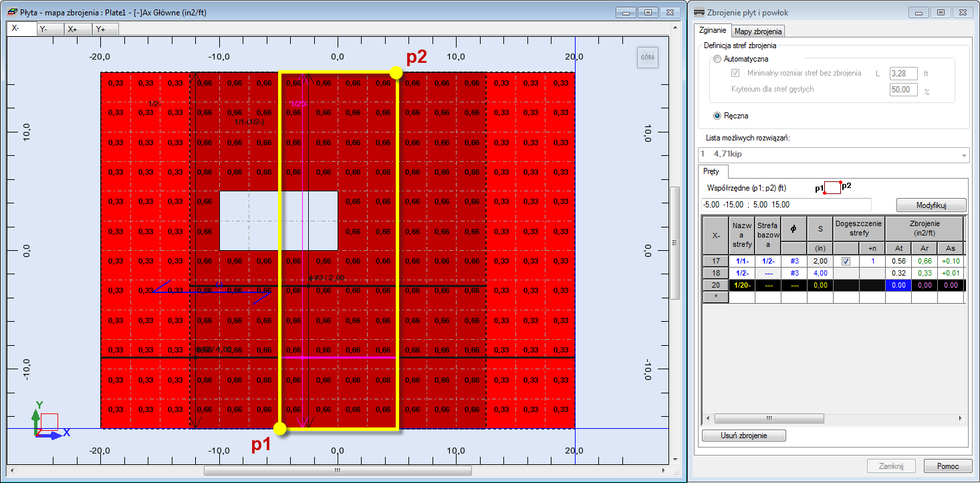This screenshot has height=483, width=980.
Task: Select the Ręczna radio button
Action: (x=717, y=116)
